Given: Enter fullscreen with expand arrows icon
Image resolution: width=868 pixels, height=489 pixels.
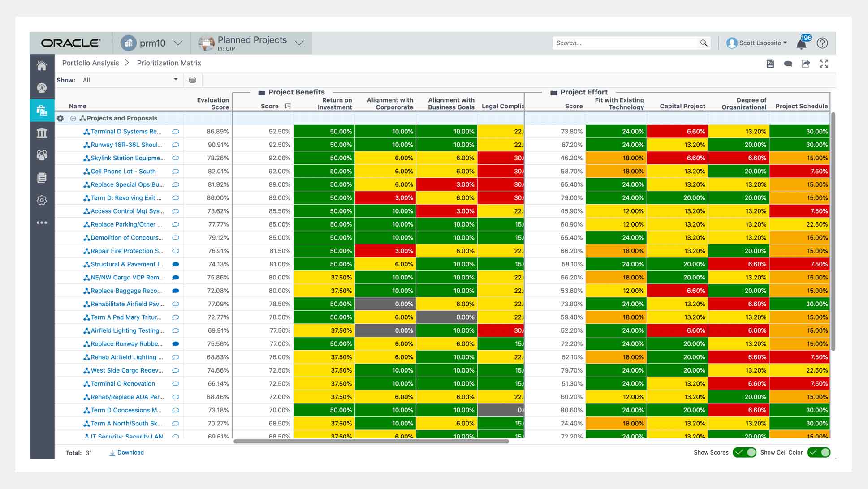Looking at the screenshot, I should [824, 64].
